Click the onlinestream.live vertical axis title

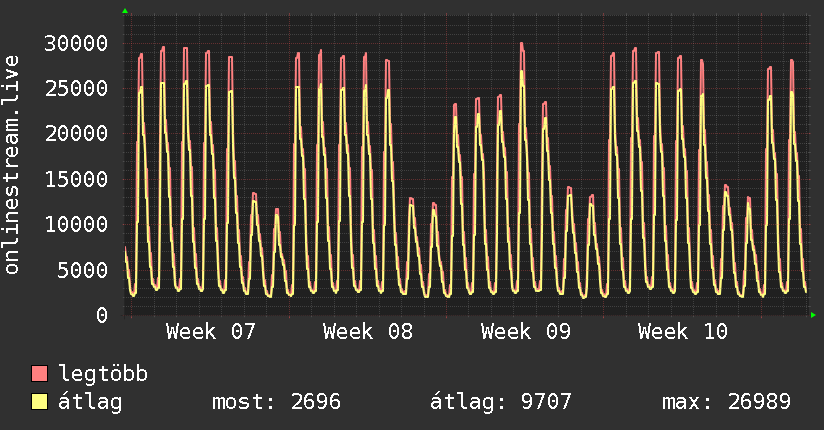tap(12, 165)
